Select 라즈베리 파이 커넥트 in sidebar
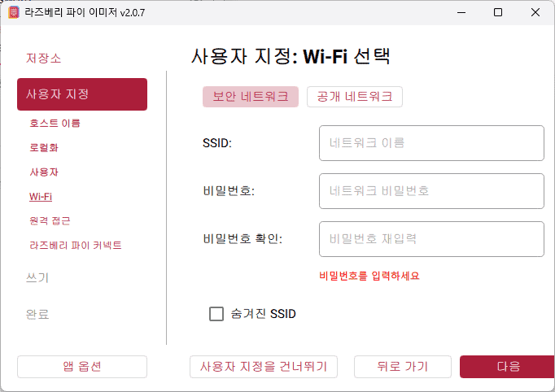Screen dimensions: 555x392 coord(76,245)
